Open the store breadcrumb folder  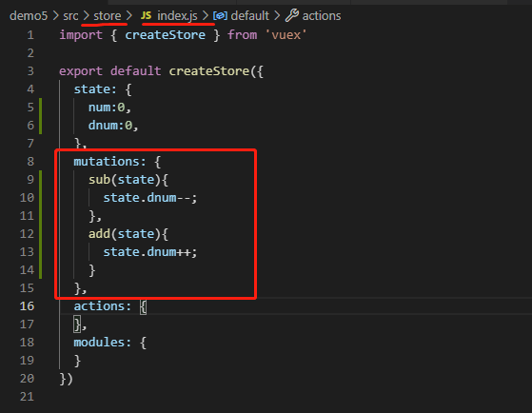[108, 15]
